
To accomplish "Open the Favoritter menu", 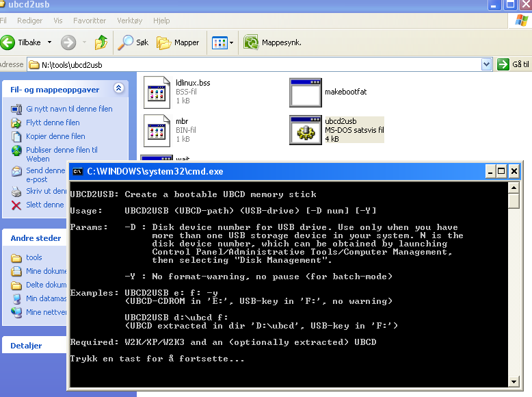I will [90, 21].
